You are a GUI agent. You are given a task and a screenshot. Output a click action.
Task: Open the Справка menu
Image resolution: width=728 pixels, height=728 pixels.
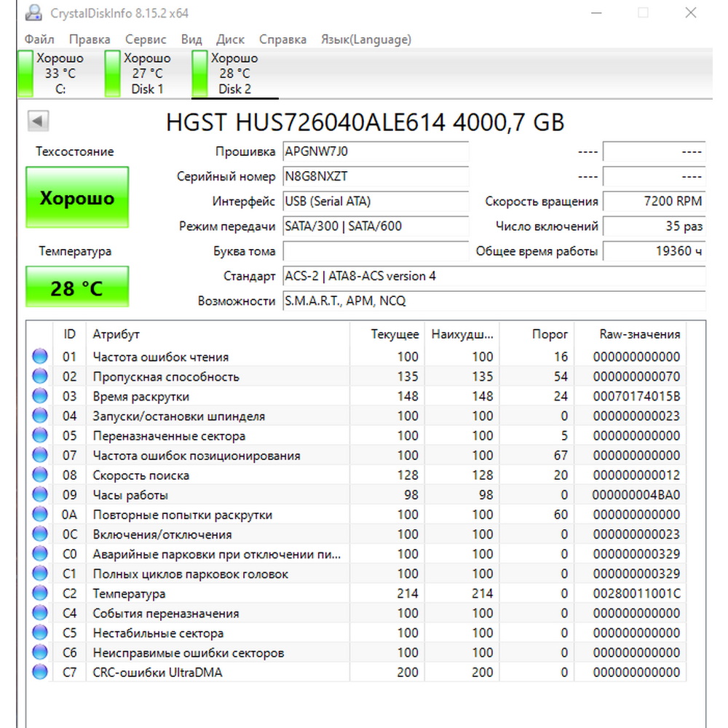282,39
